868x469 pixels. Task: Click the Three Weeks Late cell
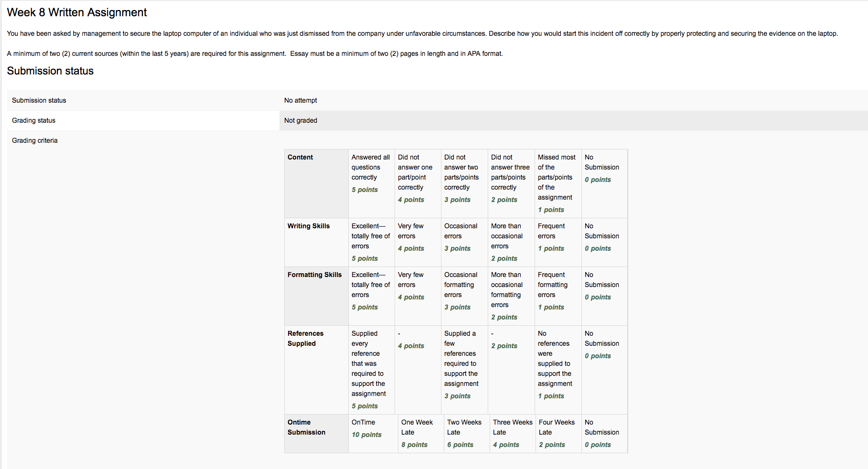(x=513, y=434)
